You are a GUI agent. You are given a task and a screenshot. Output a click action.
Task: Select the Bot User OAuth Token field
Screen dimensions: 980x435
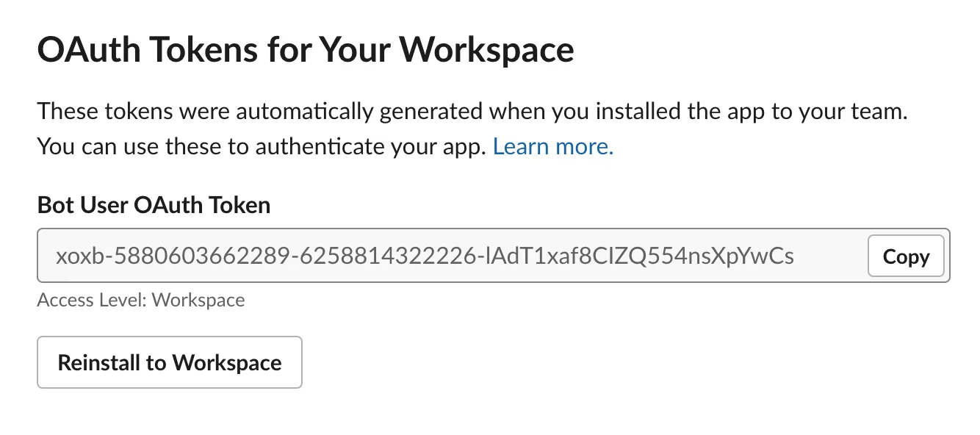pyautogui.click(x=494, y=256)
